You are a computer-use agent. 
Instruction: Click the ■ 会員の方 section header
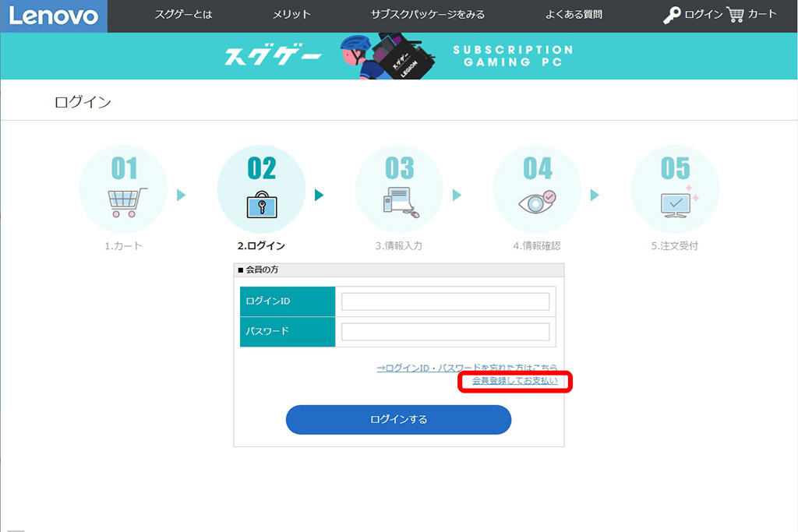coord(399,270)
